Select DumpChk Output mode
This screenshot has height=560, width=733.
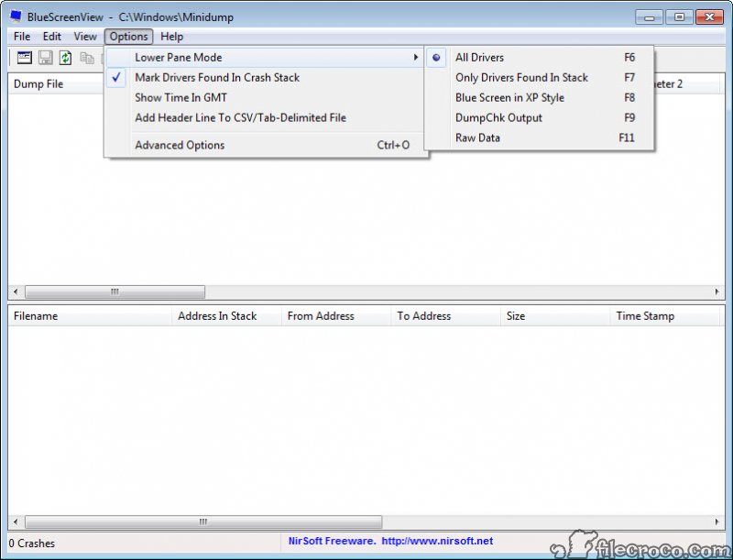tap(539, 118)
